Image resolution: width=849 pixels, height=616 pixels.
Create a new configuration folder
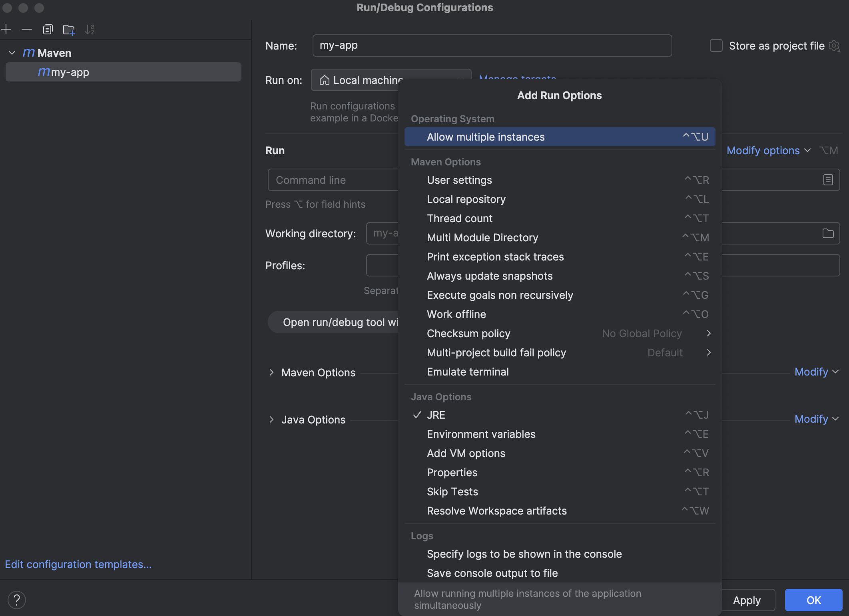[x=69, y=29]
